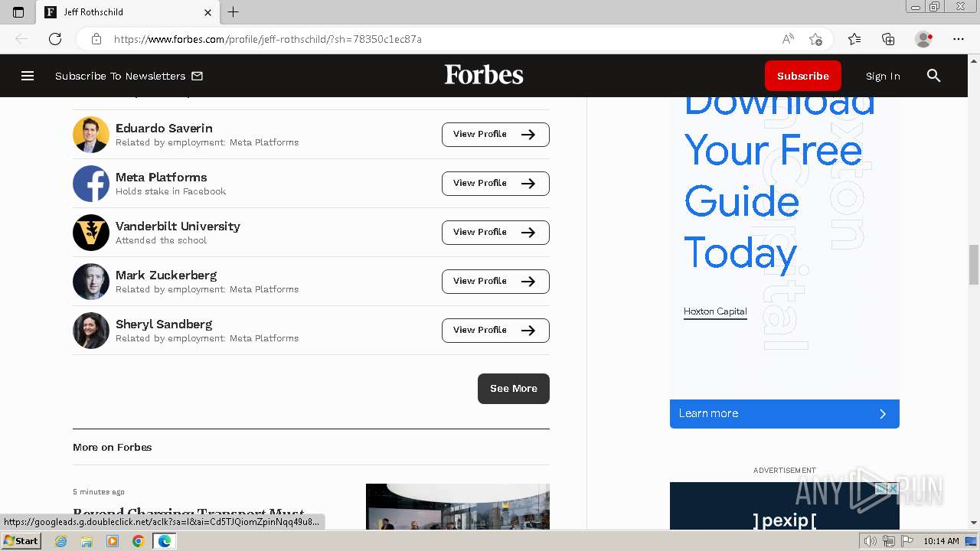This screenshot has width=980, height=551.
Task: Click the Meta Platforms Facebook logo
Action: point(91,184)
